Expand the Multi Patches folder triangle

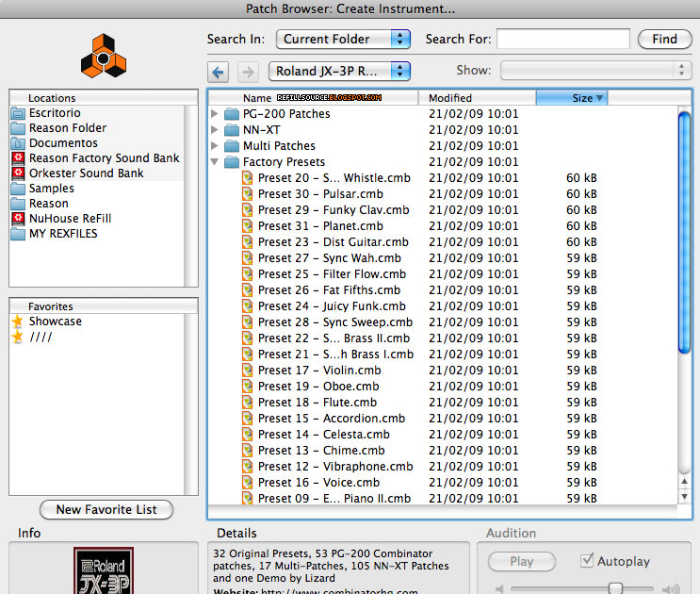click(x=215, y=146)
